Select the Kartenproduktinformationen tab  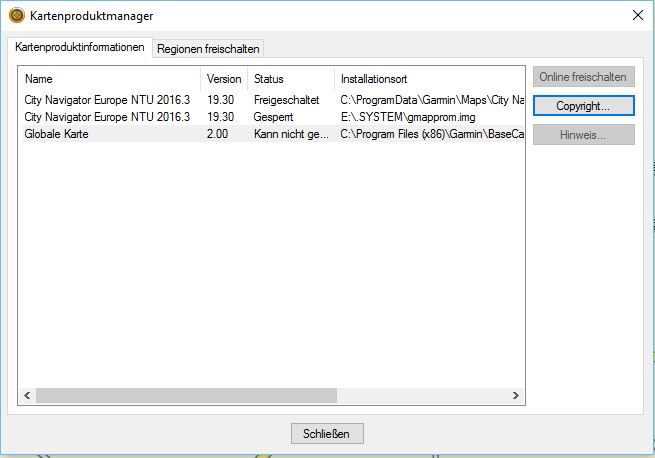point(80,47)
